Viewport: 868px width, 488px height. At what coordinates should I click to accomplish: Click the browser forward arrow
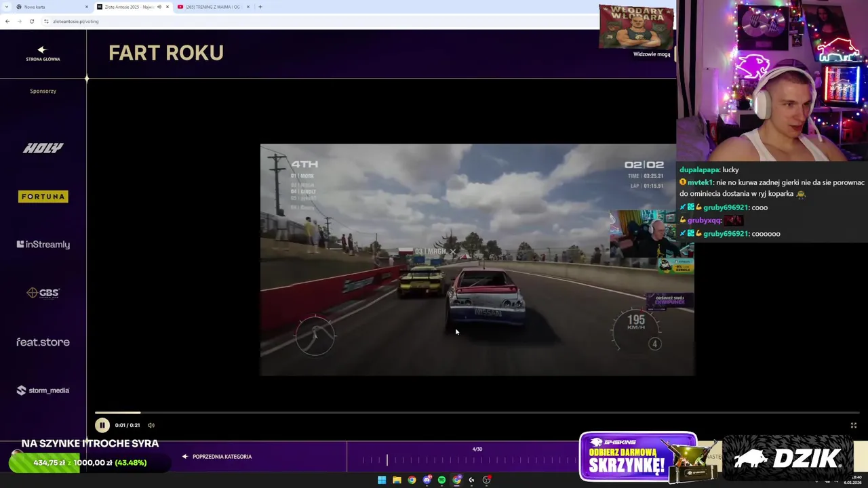coord(19,21)
